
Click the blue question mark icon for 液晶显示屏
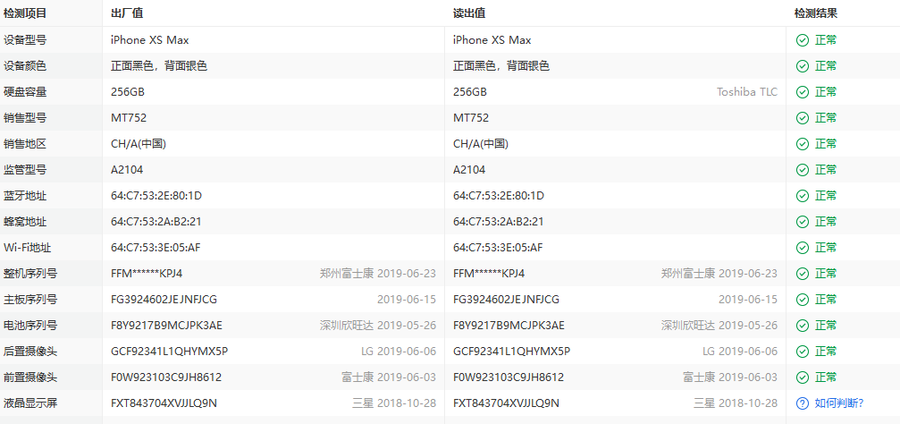tap(802, 403)
